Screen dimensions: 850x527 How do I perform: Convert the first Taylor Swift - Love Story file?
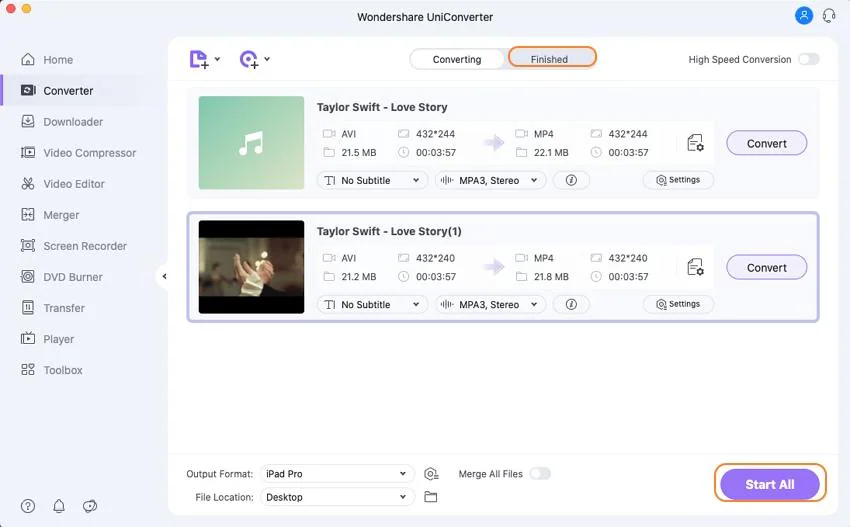[x=767, y=143]
